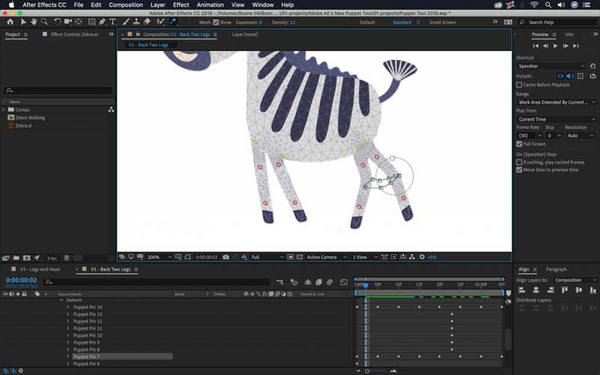The image size is (600, 375).
Task: Click the Home icon in toolbar
Action: pos(10,22)
